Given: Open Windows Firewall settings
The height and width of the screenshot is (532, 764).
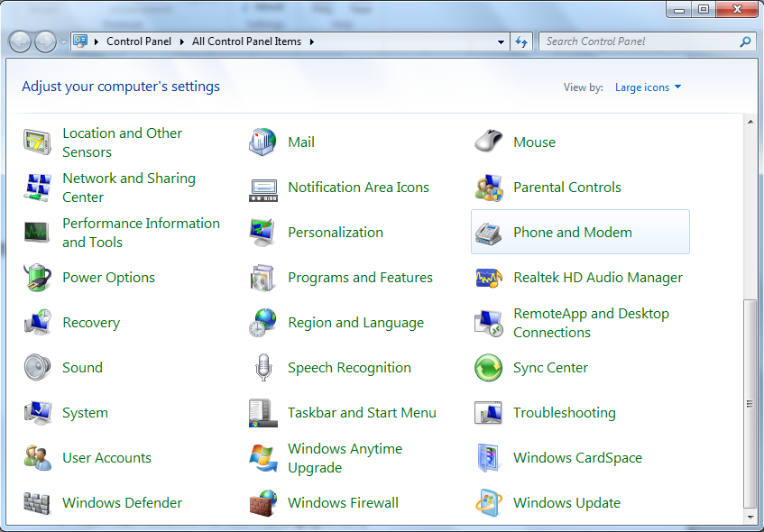Looking at the screenshot, I should coord(345,503).
